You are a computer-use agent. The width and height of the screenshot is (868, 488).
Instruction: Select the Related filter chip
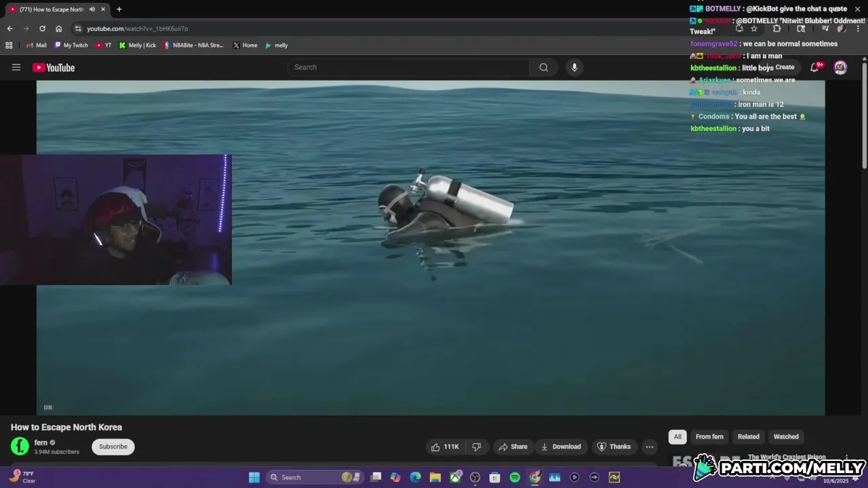coord(749,436)
